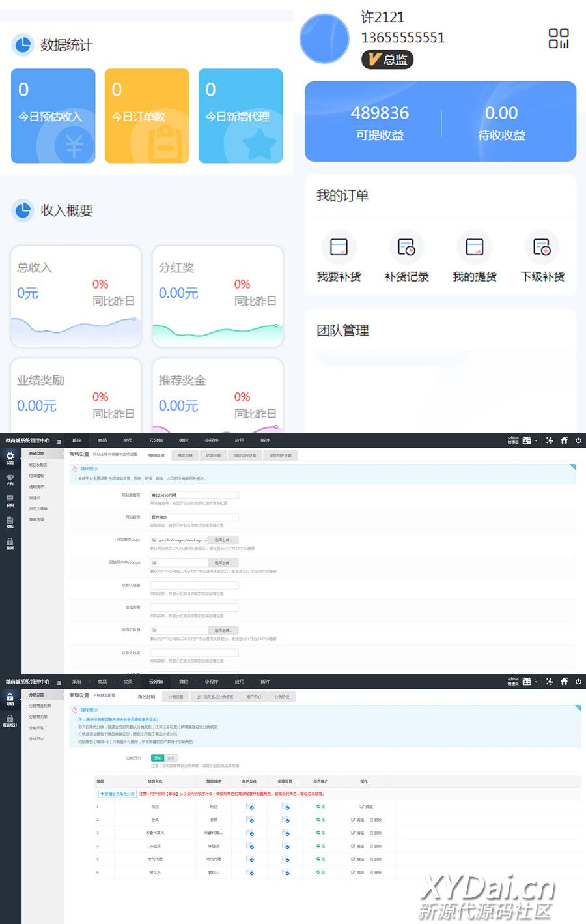The width and height of the screenshot is (586, 924).
Task: Click the 数据 lock icon in sidebar
Action: [10, 543]
